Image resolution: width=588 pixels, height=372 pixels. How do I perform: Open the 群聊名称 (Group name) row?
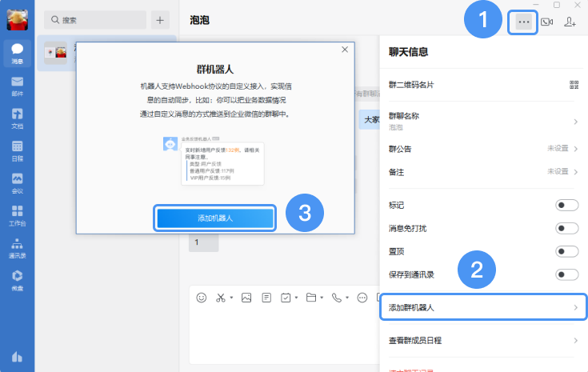(x=482, y=121)
